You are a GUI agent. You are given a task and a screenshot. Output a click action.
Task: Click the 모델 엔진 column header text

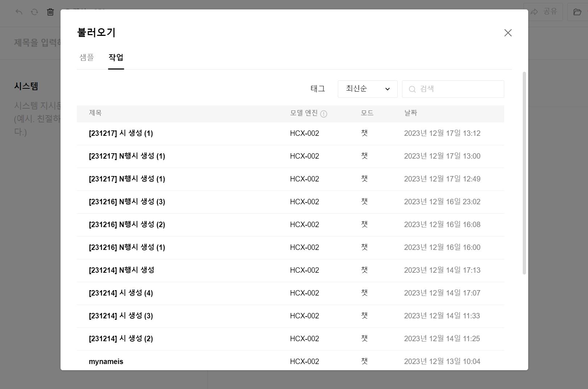304,113
